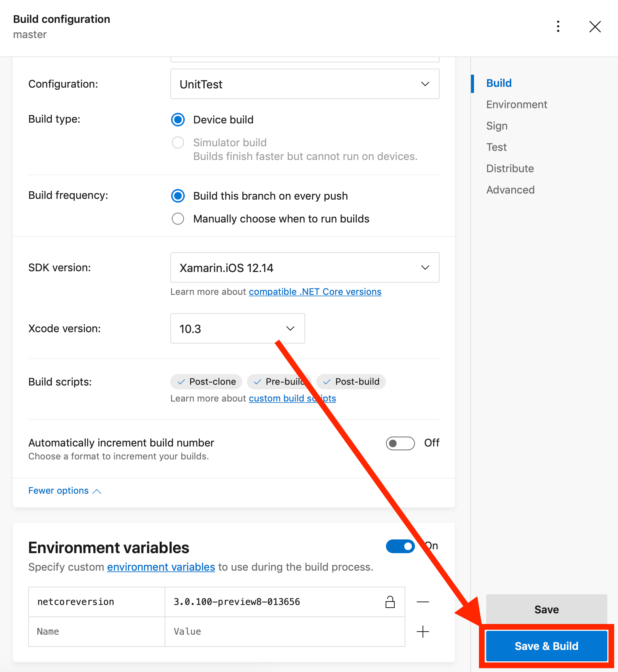The image size is (618, 672).
Task: Switch to the Environment section
Action: pyautogui.click(x=516, y=104)
